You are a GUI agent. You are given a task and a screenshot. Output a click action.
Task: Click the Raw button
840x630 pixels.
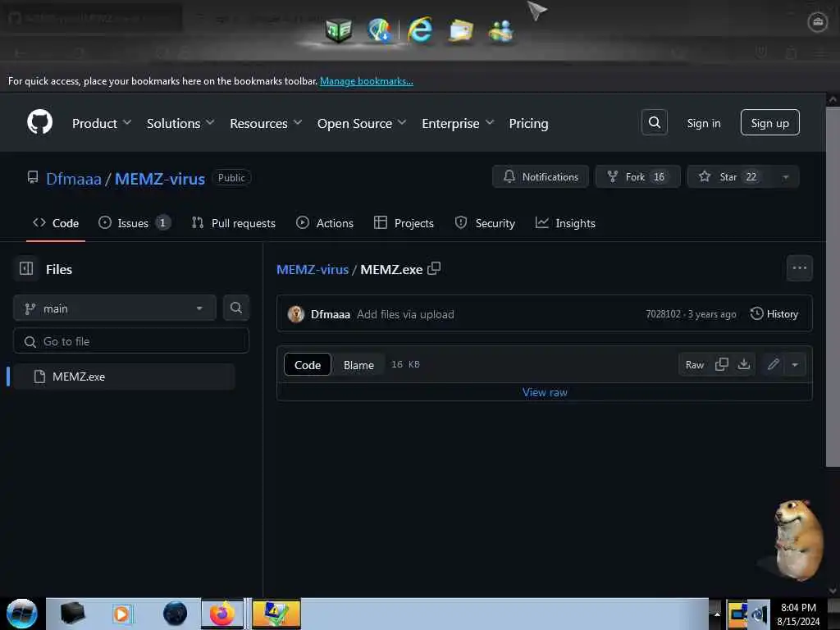point(694,364)
